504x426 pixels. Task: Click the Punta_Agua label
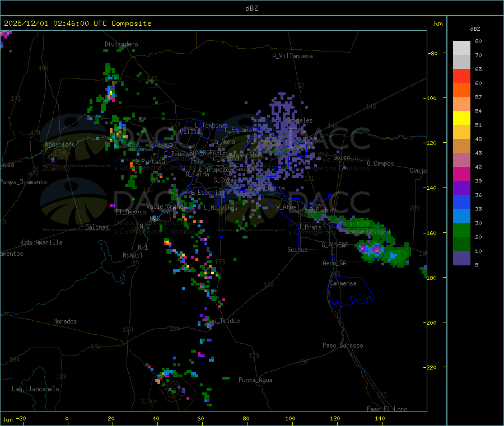[x=255, y=380]
